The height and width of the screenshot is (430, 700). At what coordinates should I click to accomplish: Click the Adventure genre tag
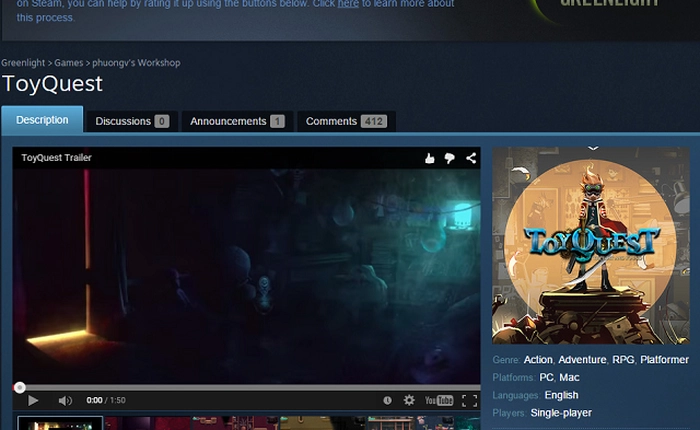pos(582,360)
